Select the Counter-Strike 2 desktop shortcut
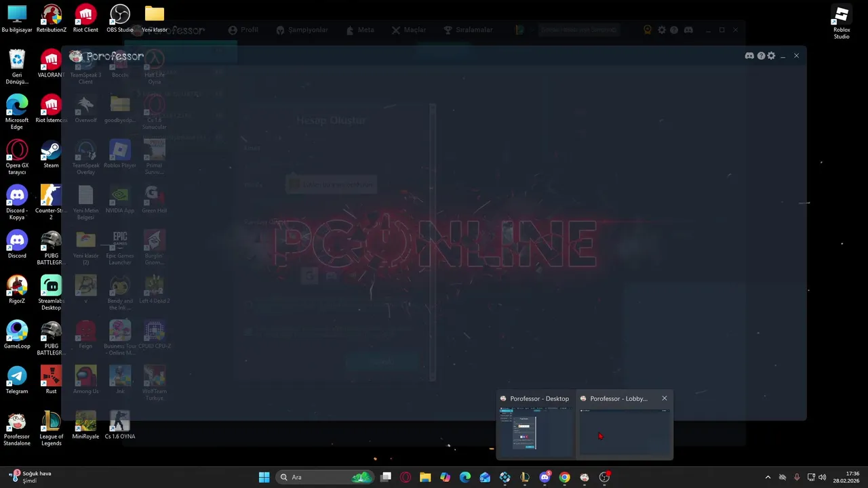 point(52,203)
